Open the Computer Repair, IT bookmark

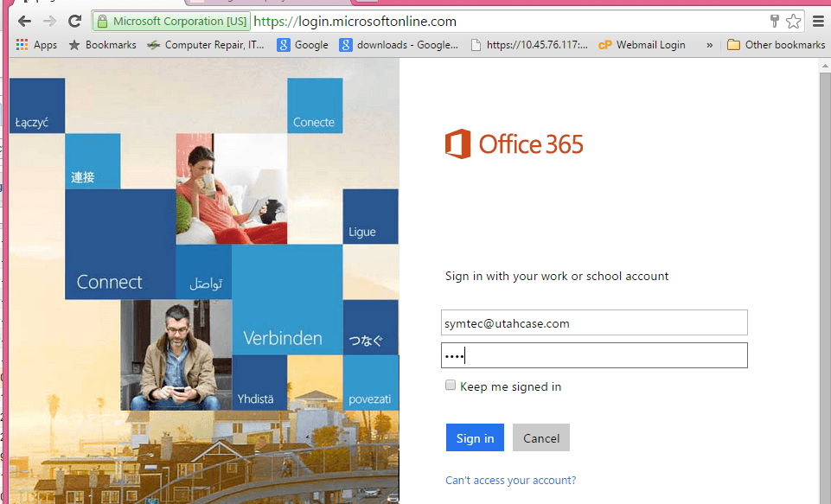(x=206, y=45)
